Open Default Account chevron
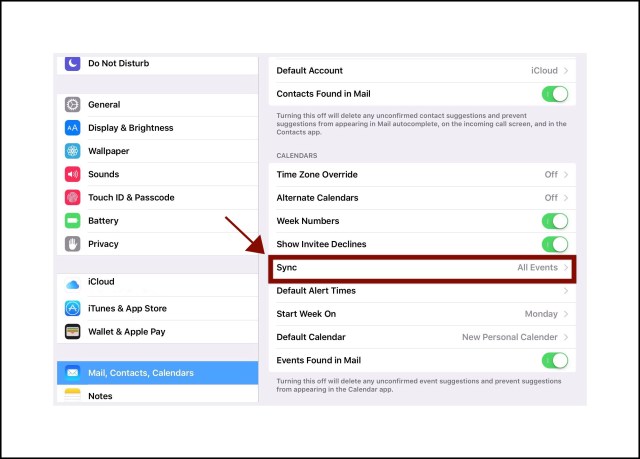Image resolution: width=640 pixels, height=459 pixels. [566, 71]
